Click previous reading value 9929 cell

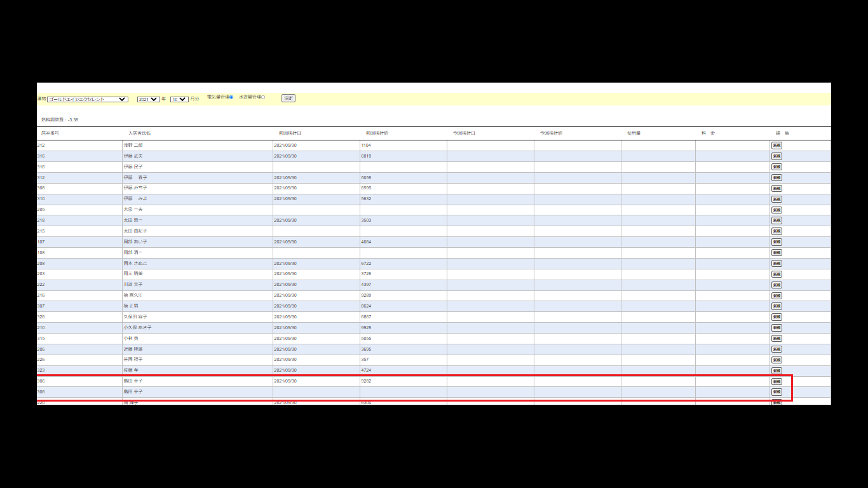pyautogui.click(x=366, y=328)
